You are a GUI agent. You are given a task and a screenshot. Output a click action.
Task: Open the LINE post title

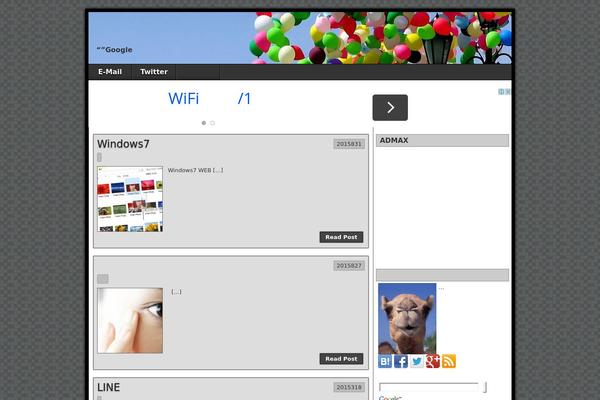(109, 387)
